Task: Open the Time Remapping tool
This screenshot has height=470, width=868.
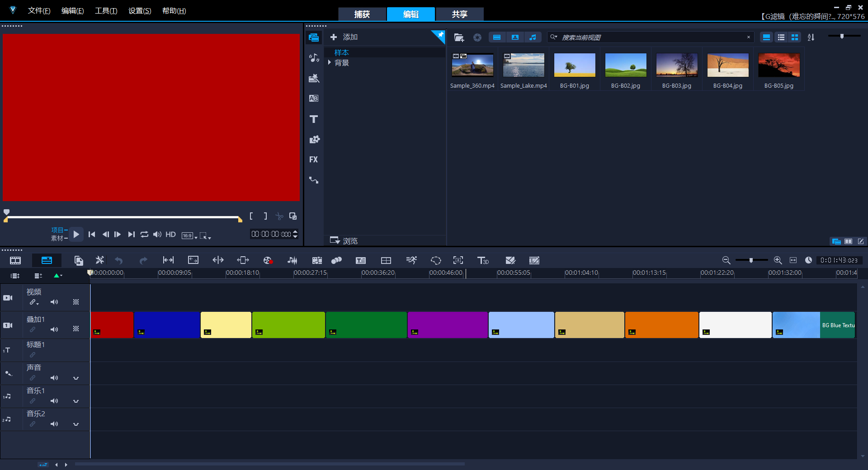Action: click(411, 260)
